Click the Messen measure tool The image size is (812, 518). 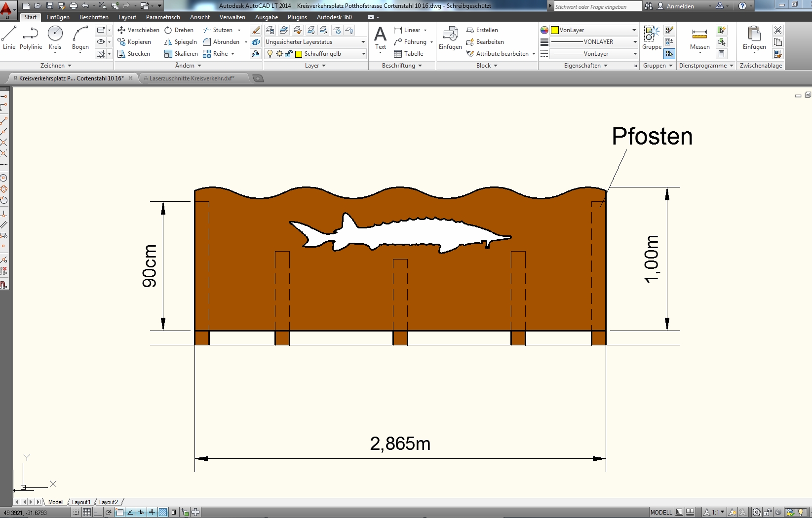699,38
